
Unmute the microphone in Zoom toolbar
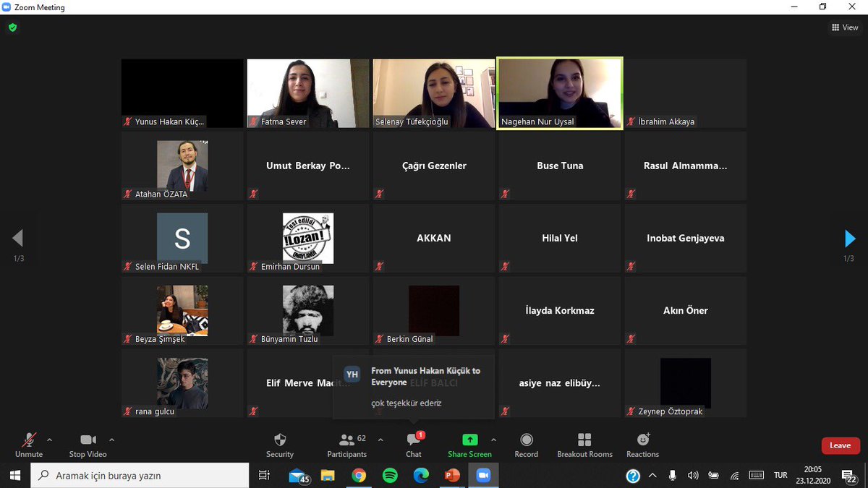tap(29, 444)
